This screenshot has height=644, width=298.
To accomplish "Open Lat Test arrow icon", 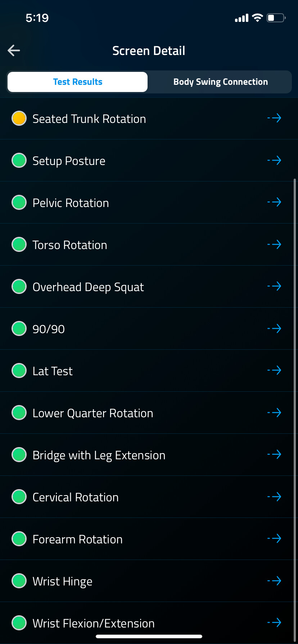I will [274, 371].
